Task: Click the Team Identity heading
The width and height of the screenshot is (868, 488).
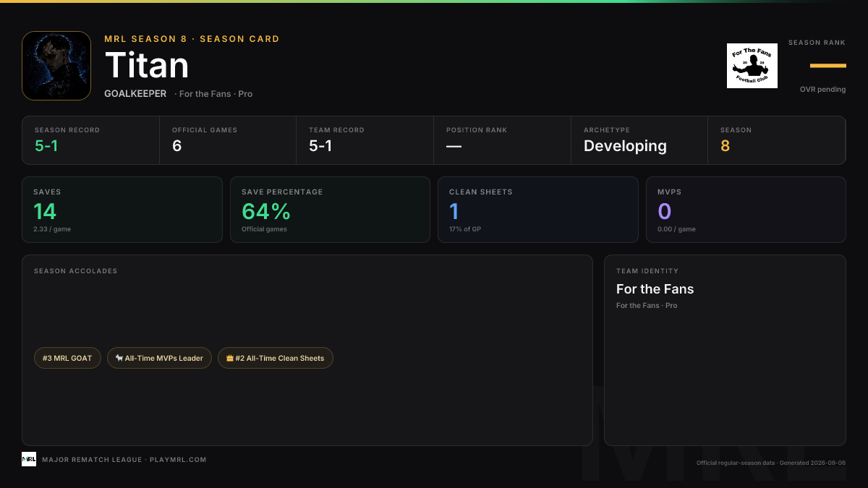Action: coord(647,271)
